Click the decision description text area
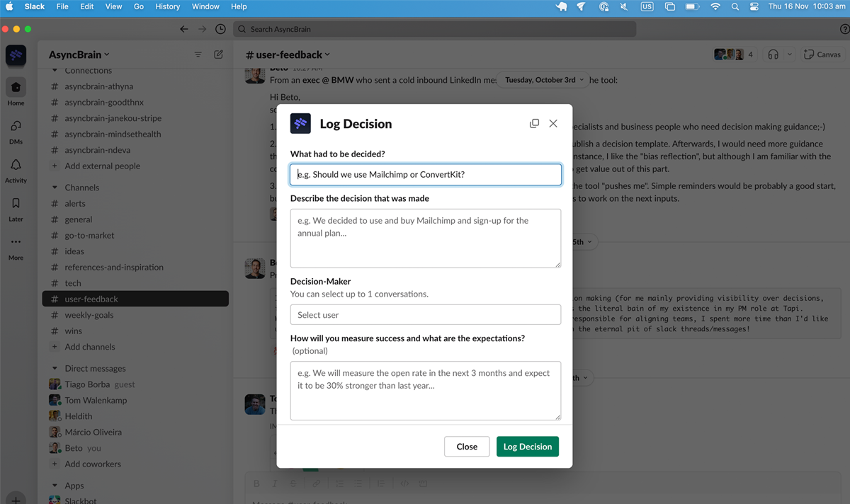 click(x=426, y=238)
